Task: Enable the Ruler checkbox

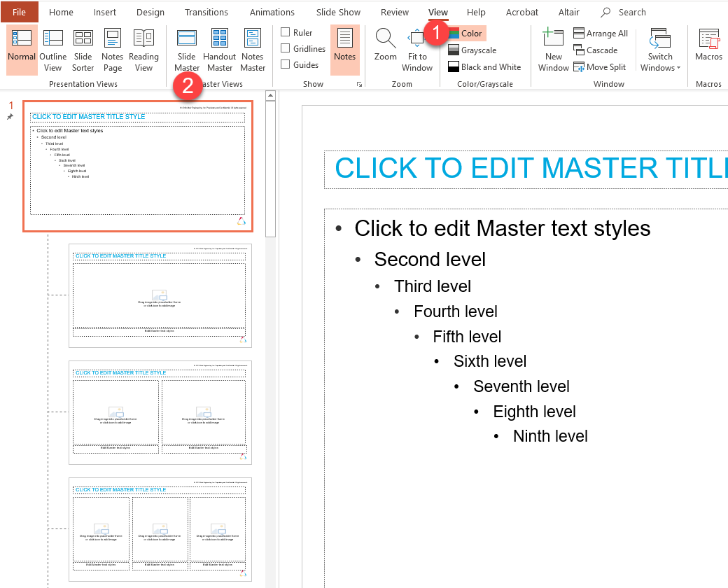Action: [x=286, y=32]
